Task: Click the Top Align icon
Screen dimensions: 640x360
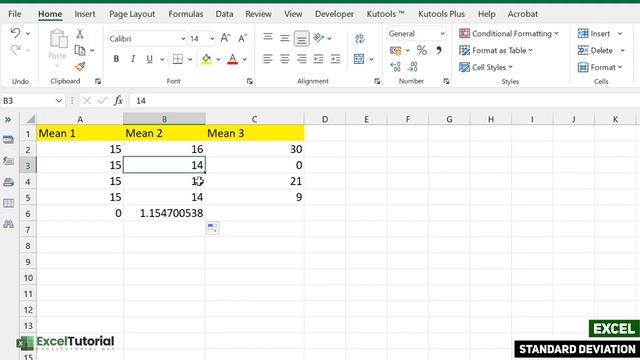Action: (268, 38)
